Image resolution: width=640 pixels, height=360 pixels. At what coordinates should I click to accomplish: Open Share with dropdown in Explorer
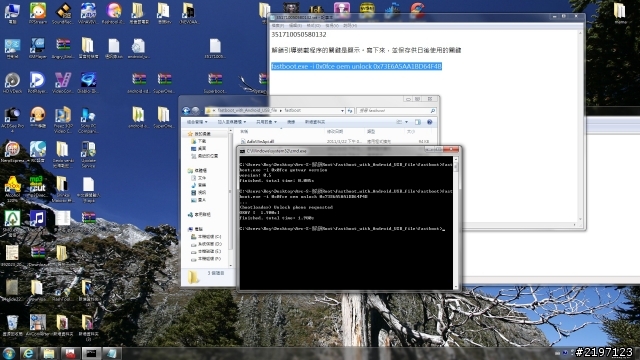click(x=266, y=122)
